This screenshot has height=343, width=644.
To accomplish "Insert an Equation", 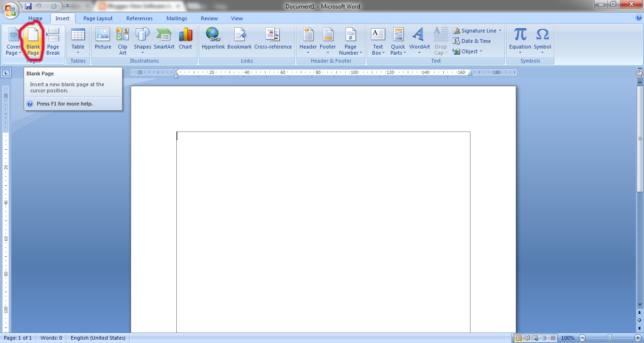I will [x=520, y=40].
